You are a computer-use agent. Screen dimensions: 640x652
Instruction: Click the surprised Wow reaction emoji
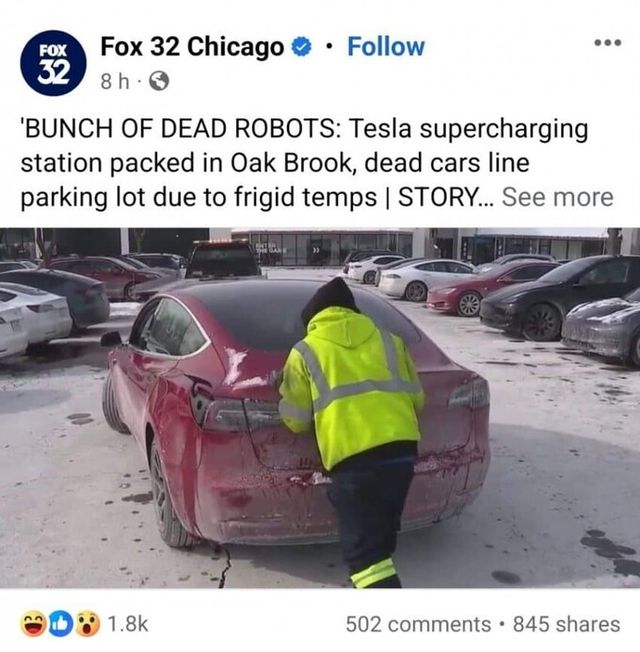[88, 624]
